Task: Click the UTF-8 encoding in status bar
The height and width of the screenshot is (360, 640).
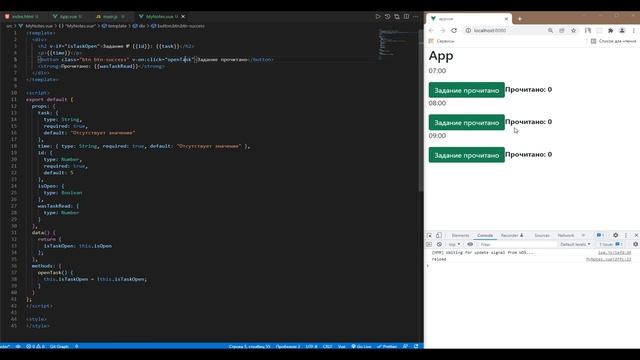Action: pyautogui.click(x=311, y=346)
